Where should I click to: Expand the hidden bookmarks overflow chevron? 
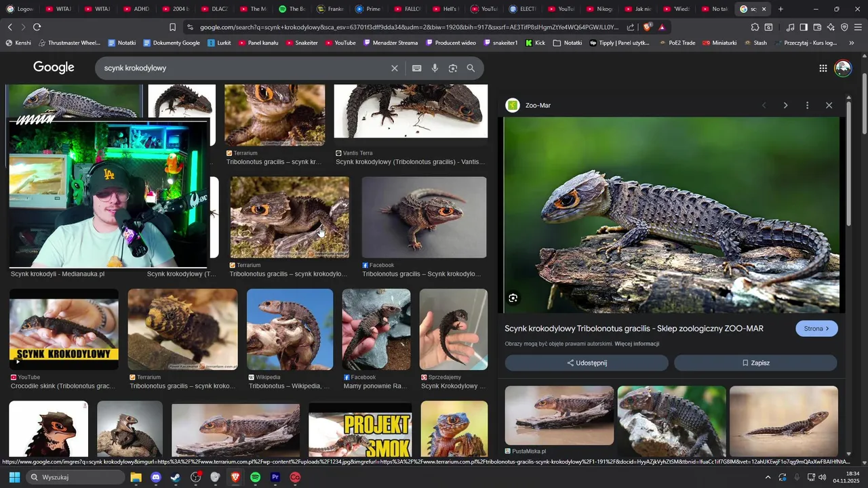point(852,43)
